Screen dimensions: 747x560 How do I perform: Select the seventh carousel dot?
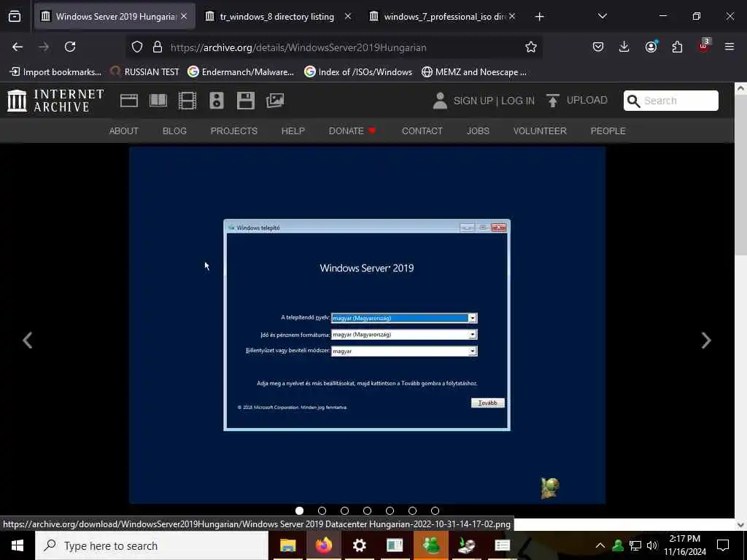point(435,510)
